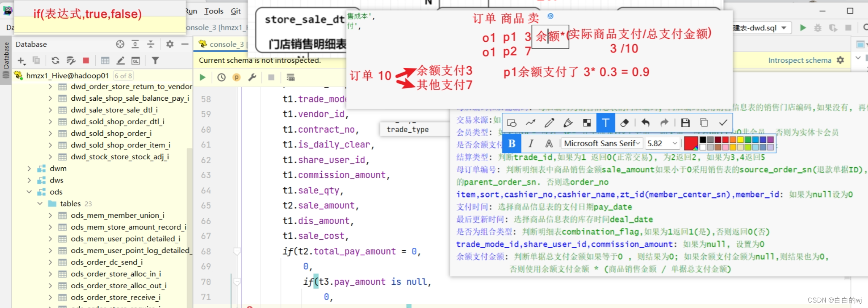868x308 pixels.
Task: Select dwd_sale_store_sale_dtl_i table
Action: 114,110
